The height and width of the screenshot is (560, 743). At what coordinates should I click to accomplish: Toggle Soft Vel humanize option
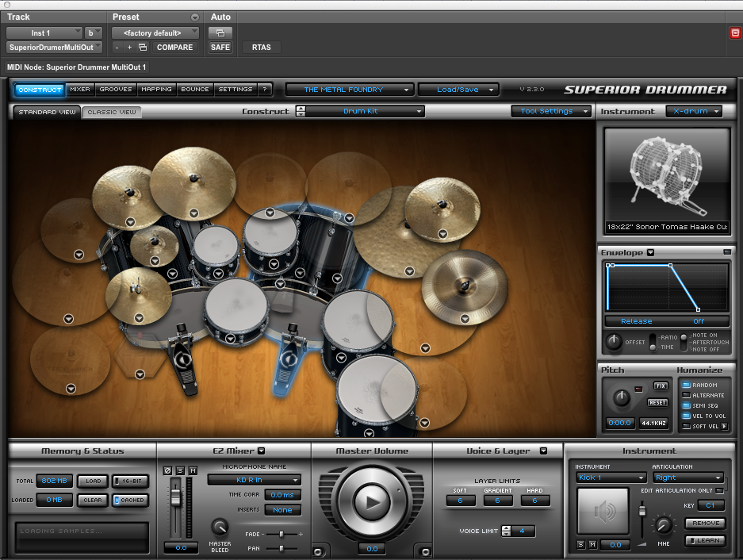pos(686,426)
